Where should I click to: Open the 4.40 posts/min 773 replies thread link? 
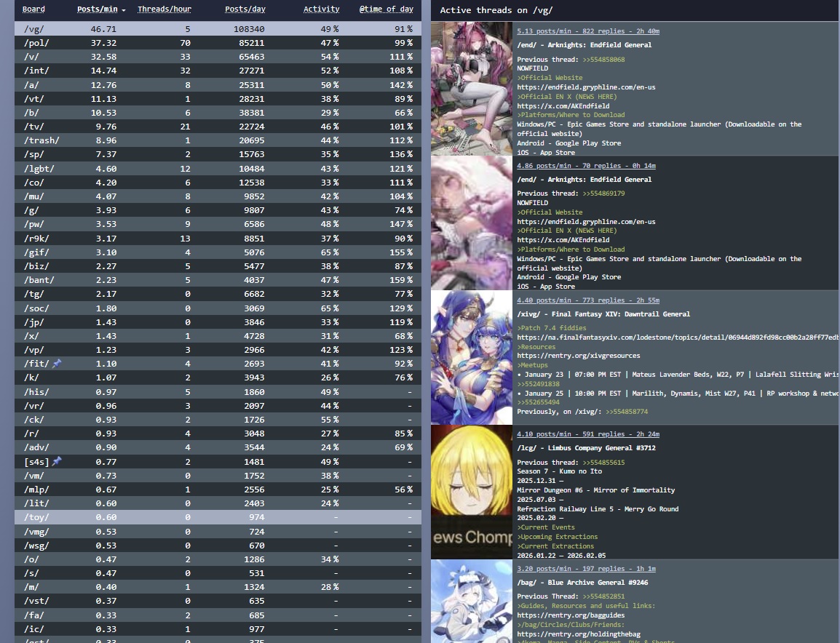tap(587, 300)
